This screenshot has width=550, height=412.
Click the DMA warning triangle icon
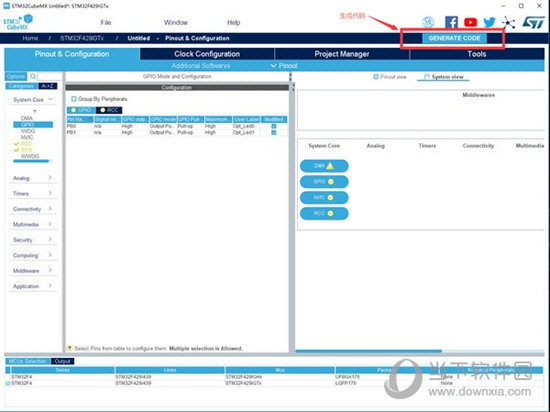point(330,166)
